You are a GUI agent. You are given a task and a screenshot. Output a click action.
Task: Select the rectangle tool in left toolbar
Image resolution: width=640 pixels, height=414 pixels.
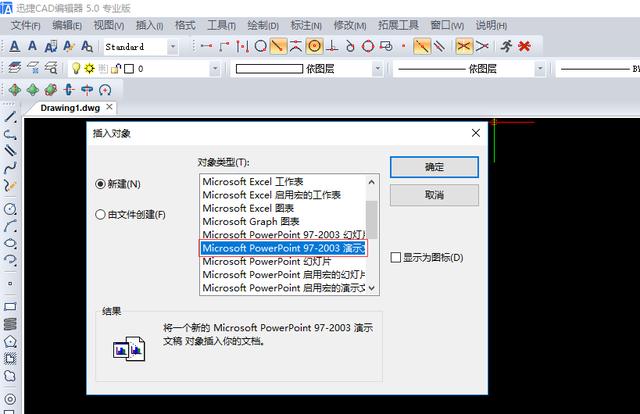10,307
